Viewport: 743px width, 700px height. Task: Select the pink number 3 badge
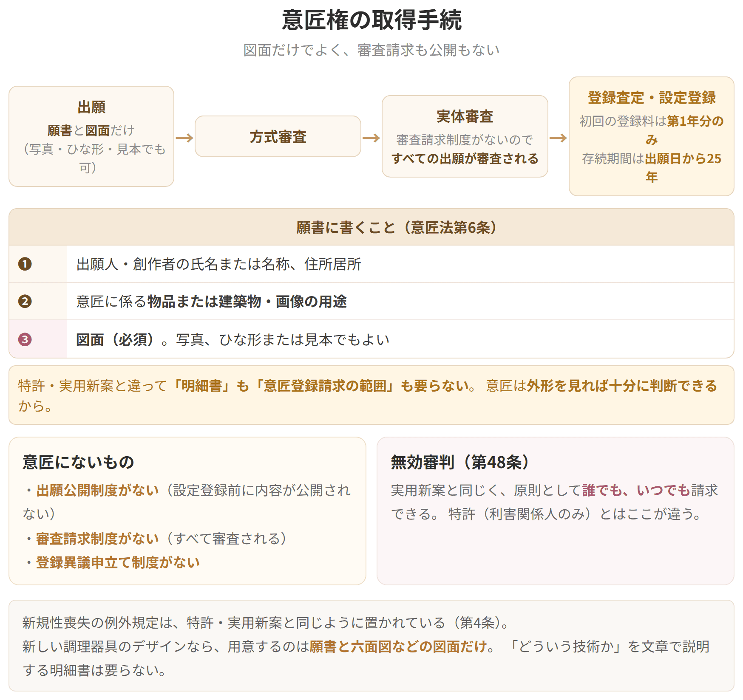click(25, 339)
